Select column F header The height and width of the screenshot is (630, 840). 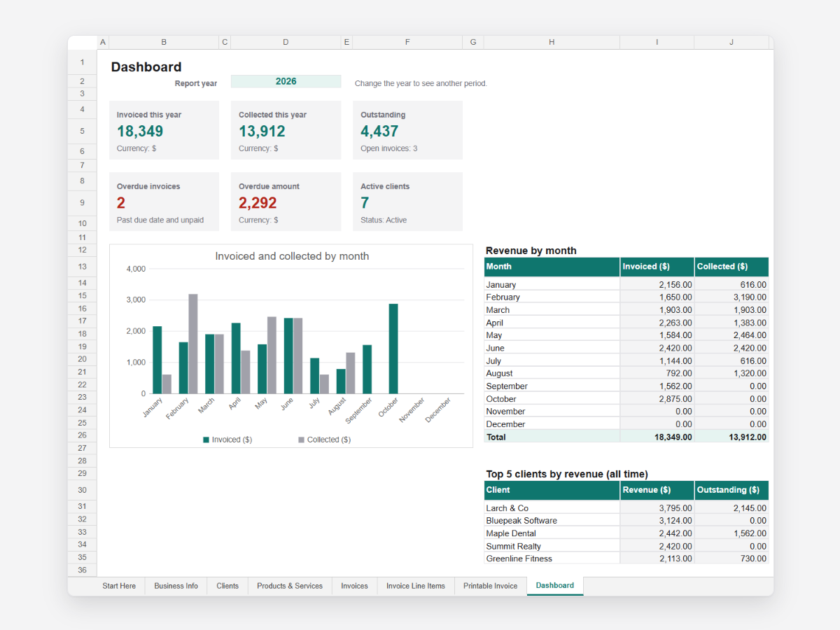(x=407, y=43)
